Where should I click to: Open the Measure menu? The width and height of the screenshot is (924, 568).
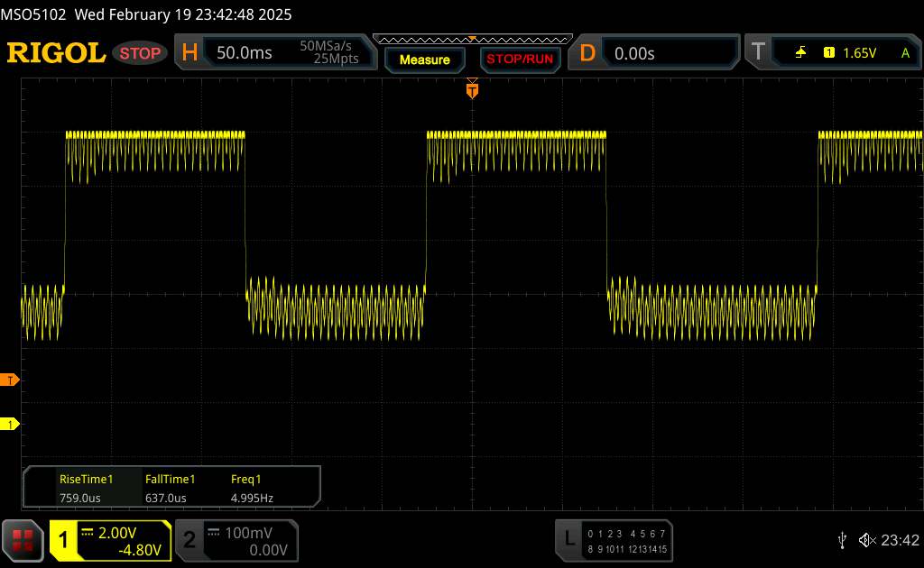point(425,60)
